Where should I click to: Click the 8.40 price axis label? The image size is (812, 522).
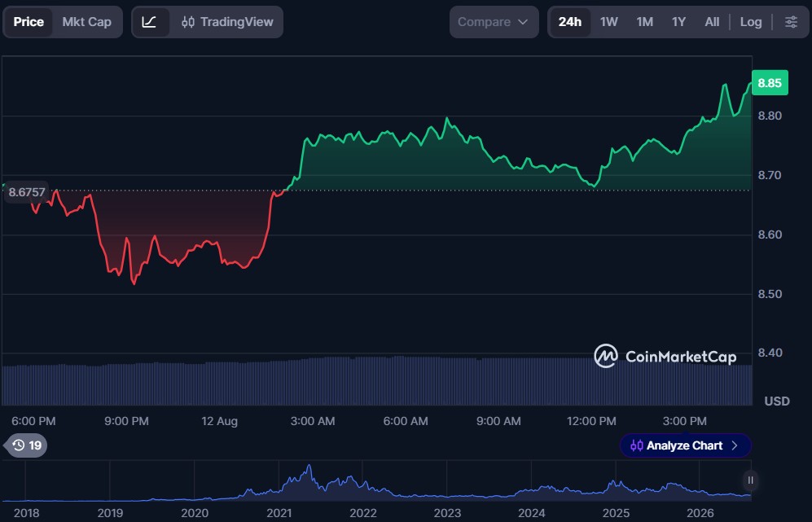(x=770, y=353)
